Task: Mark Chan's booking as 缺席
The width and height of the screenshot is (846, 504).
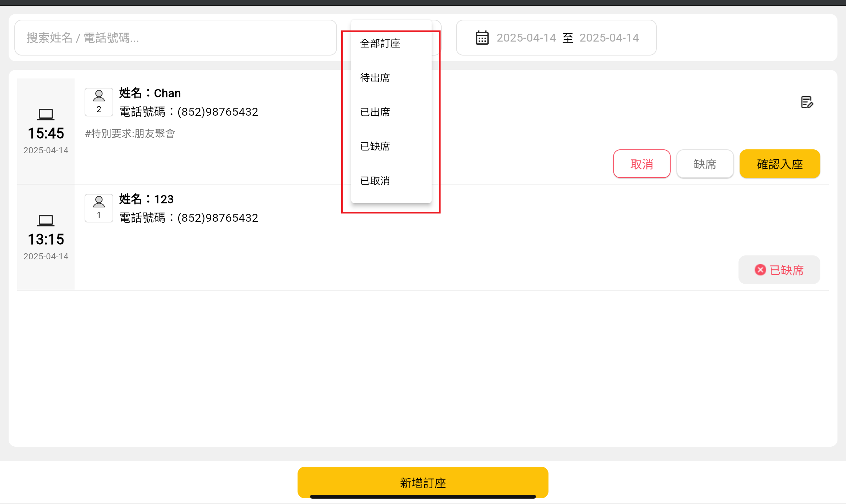Action: tap(705, 164)
